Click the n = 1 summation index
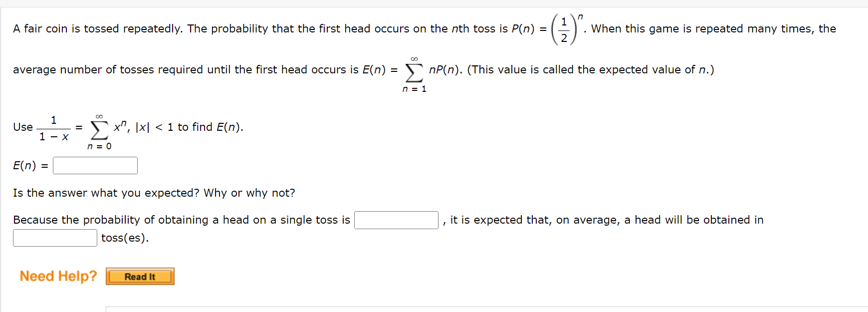Screen dimensions: 868x312 coord(414,89)
